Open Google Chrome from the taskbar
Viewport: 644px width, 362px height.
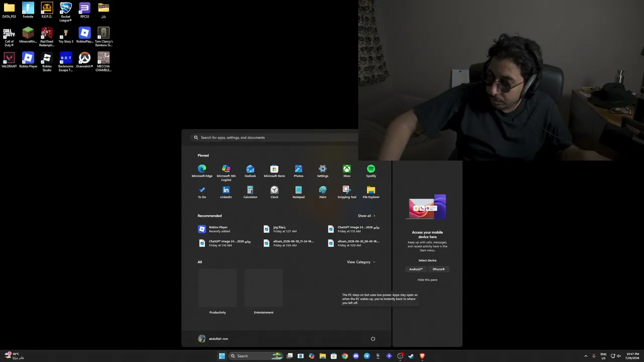(345, 356)
